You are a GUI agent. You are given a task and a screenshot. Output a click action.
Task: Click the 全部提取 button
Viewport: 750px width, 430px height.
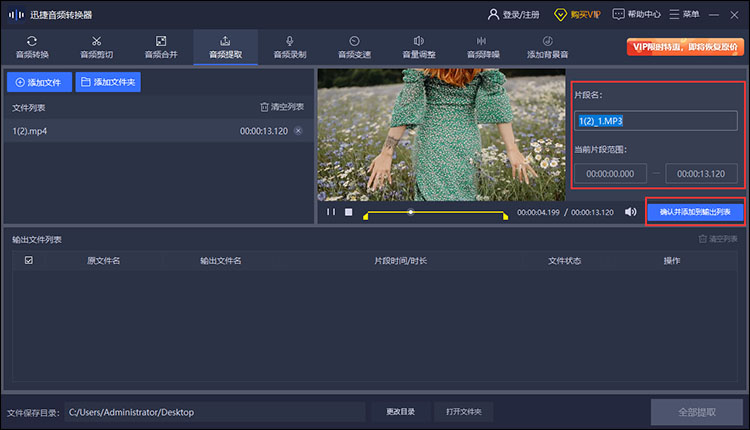697,412
